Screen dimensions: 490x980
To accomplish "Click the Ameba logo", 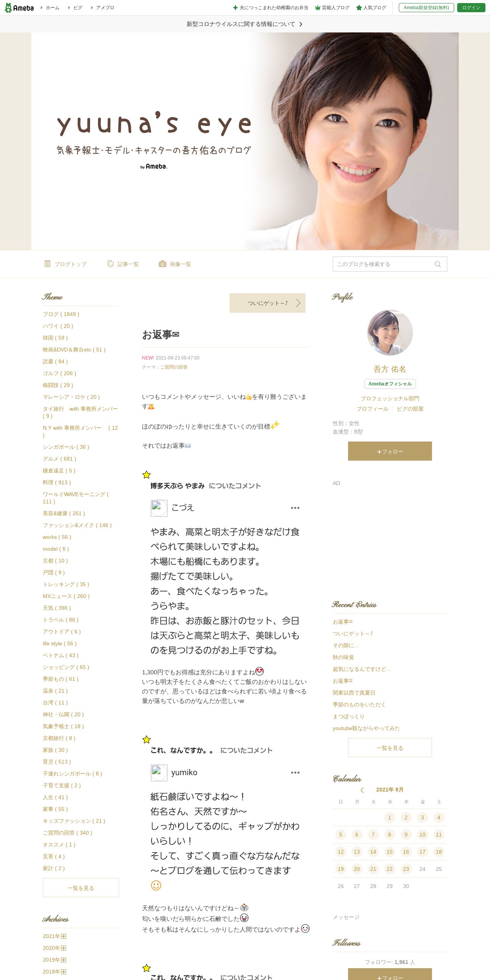I will tap(19, 8).
